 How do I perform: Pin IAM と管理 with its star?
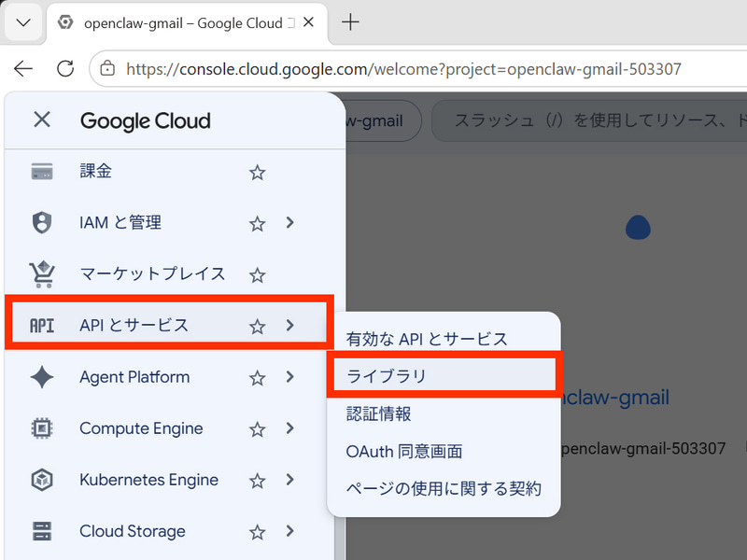pos(258,223)
